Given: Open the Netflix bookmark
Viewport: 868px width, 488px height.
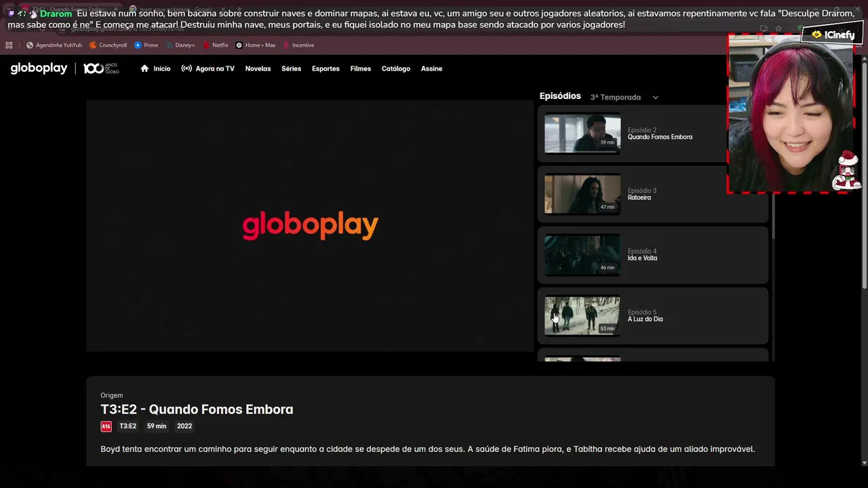Looking at the screenshot, I should tap(216, 45).
